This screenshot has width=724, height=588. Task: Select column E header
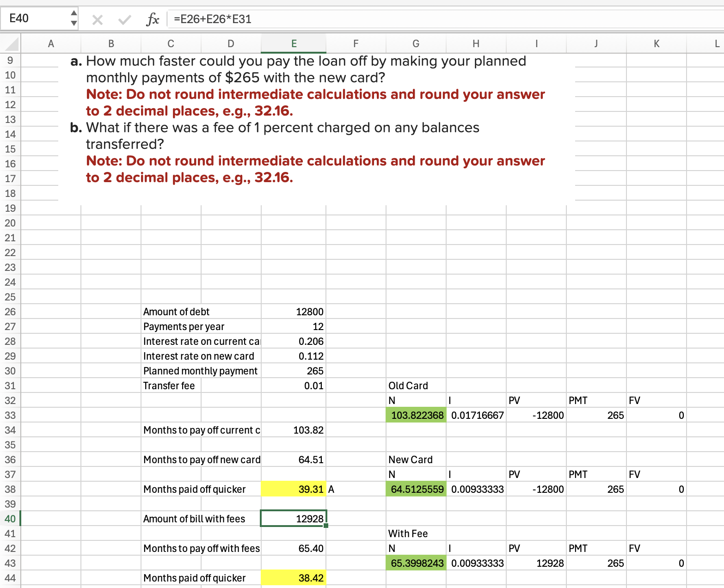click(294, 44)
